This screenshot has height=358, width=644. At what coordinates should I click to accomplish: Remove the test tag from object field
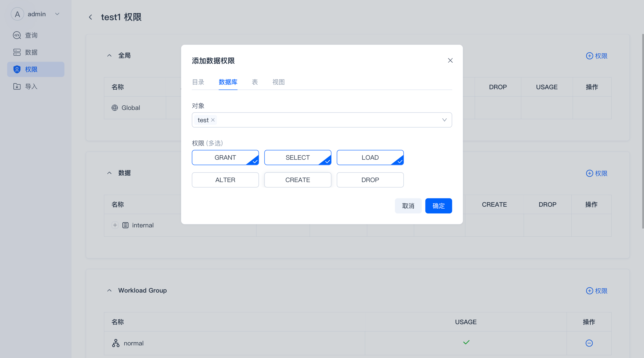pos(213,120)
